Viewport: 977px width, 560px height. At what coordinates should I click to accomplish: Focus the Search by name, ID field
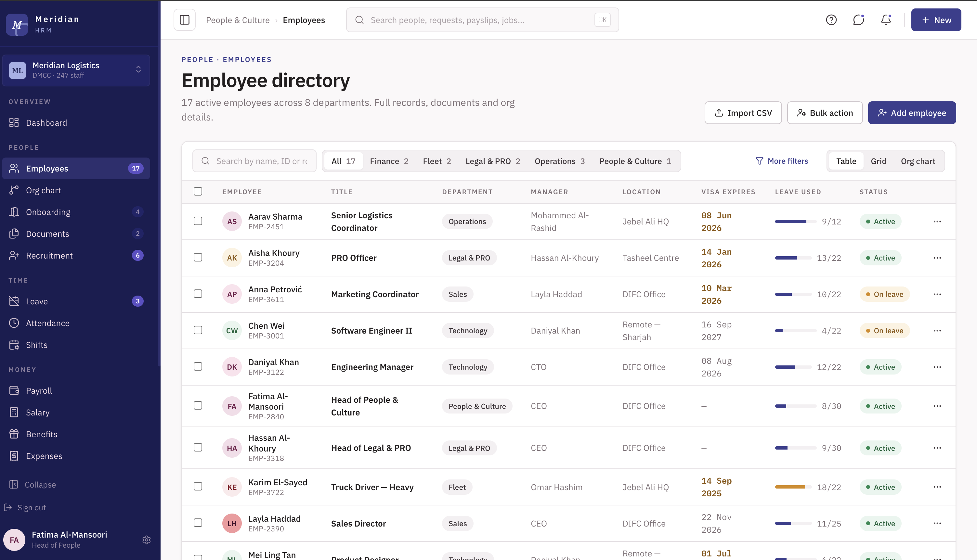point(254,161)
